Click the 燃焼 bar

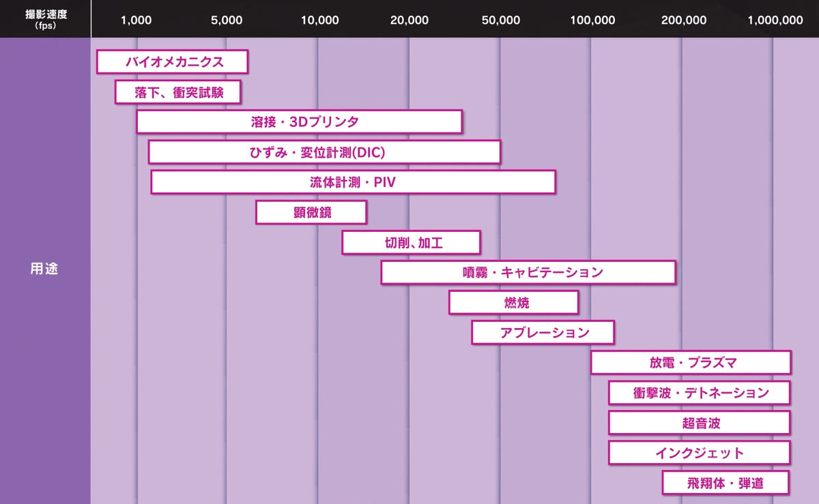click(513, 302)
